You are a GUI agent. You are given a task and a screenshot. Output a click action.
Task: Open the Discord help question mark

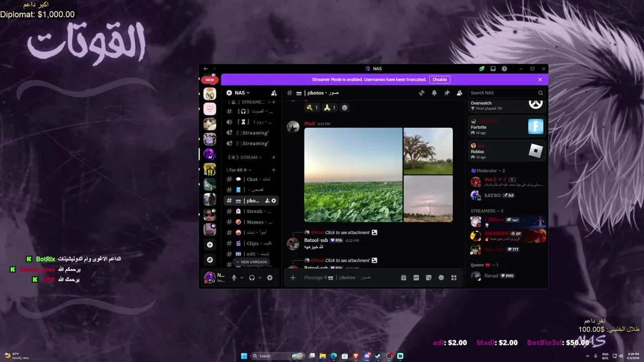pos(504,69)
